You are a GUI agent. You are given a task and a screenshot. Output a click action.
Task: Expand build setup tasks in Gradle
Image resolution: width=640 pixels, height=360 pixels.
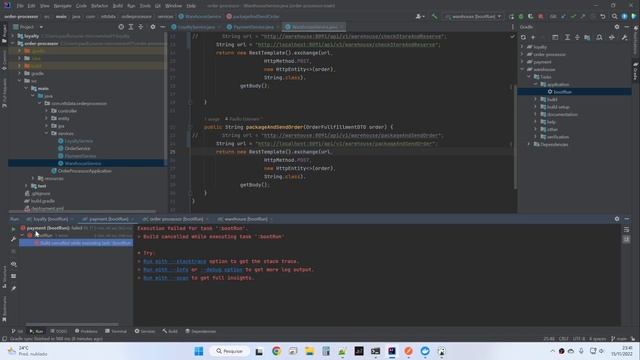click(536, 107)
